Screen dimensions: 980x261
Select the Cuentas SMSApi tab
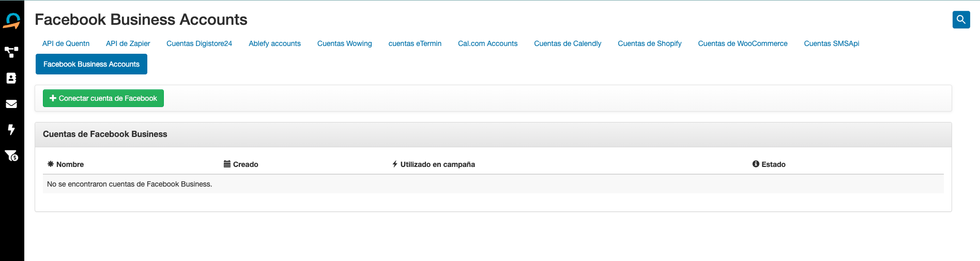point(831,43)
